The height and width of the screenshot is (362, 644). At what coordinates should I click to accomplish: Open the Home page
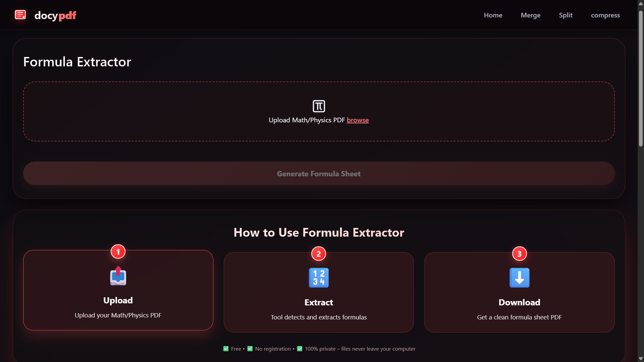(x=493, y=15)
